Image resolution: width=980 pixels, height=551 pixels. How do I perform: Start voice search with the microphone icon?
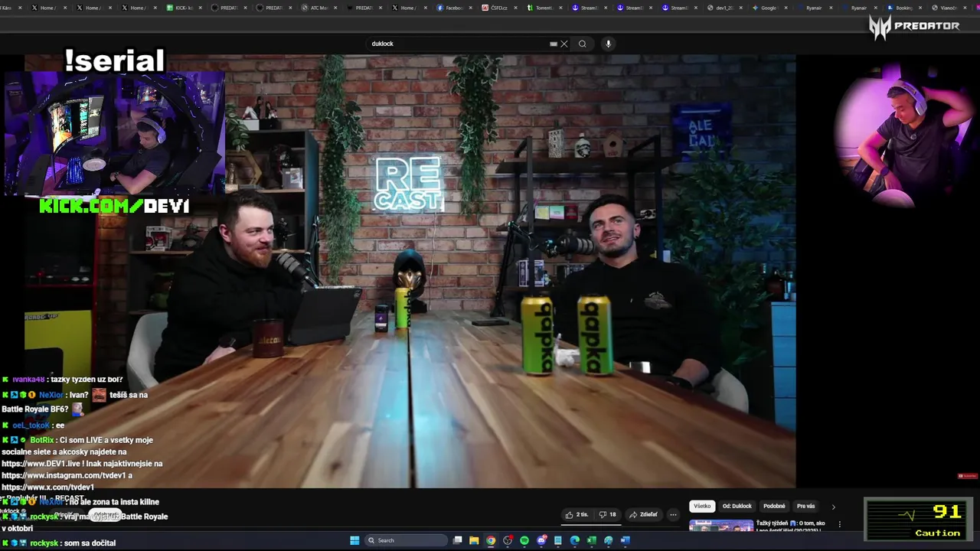(x=609, y=44)
